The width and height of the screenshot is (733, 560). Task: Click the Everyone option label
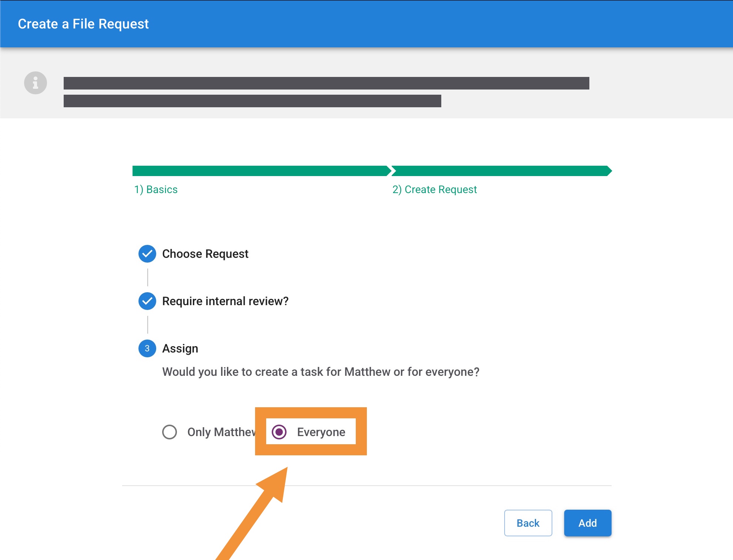coord(321,432)
